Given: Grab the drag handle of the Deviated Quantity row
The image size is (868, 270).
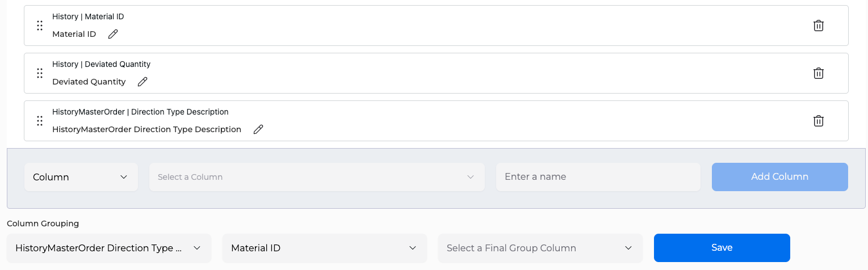Looking at the screenshot, I should 40,73.
